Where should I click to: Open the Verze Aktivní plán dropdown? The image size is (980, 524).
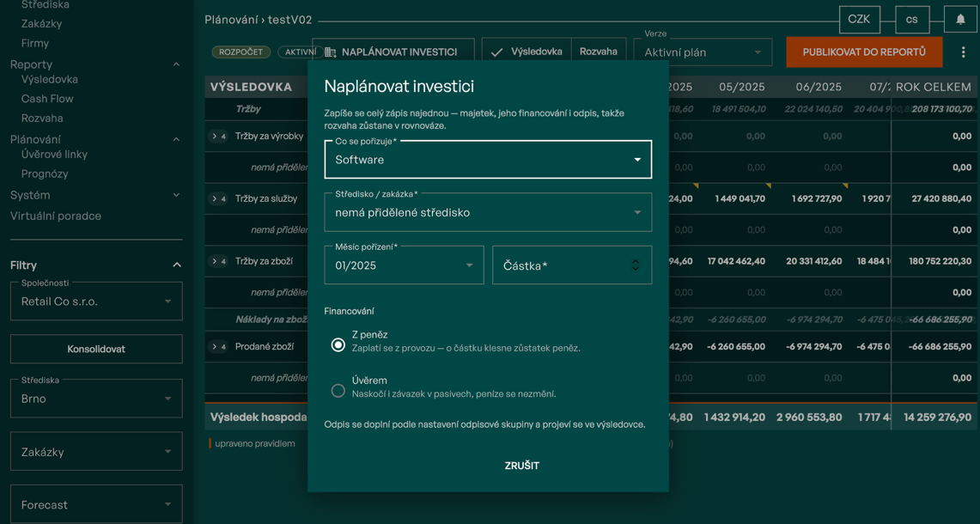click(x=703, y=52)
